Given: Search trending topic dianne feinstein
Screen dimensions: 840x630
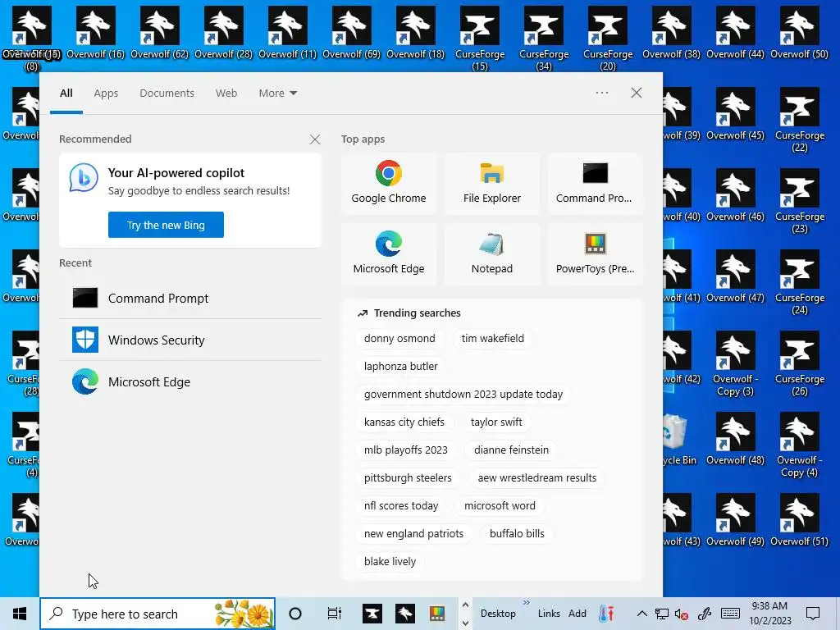Looking at the screenshot, I should click(x=511, y=450).
